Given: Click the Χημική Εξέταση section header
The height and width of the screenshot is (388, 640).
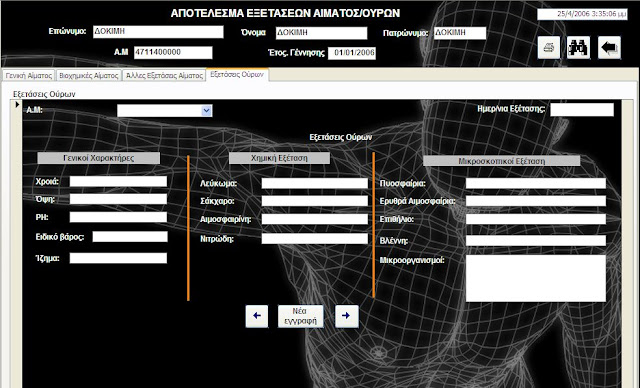Looking at the screenshot, I should click(x=279, y=158).
